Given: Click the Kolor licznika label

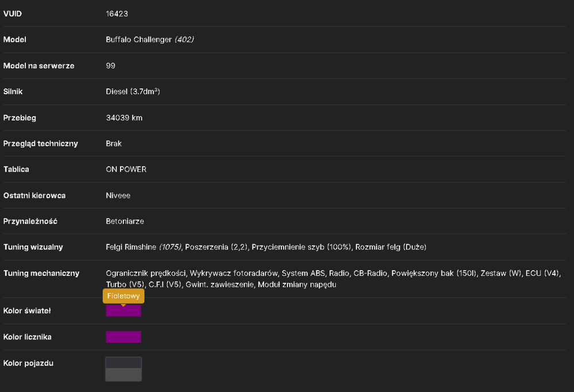Looking at the screenshot, I should click(28, 337).
